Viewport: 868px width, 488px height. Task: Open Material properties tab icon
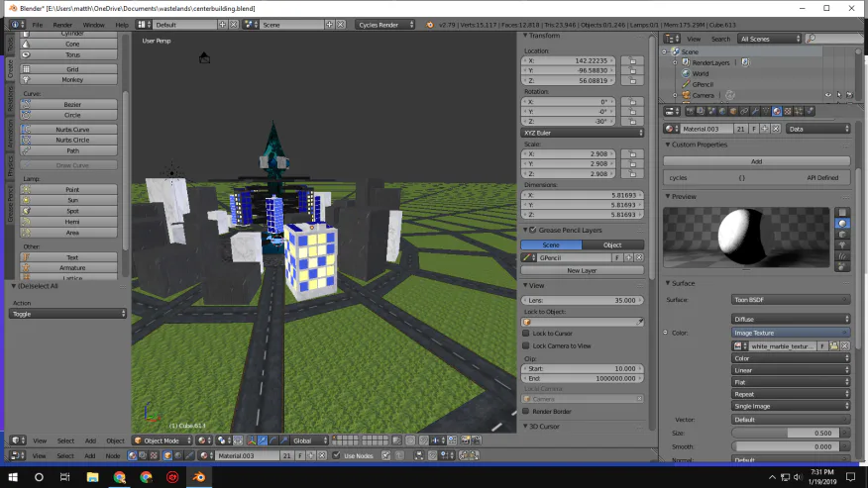pyautogui.click(x=777, y=111)
